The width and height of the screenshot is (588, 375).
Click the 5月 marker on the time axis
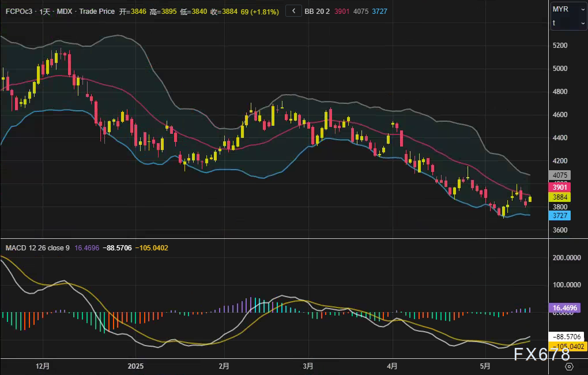coord(485,366)
